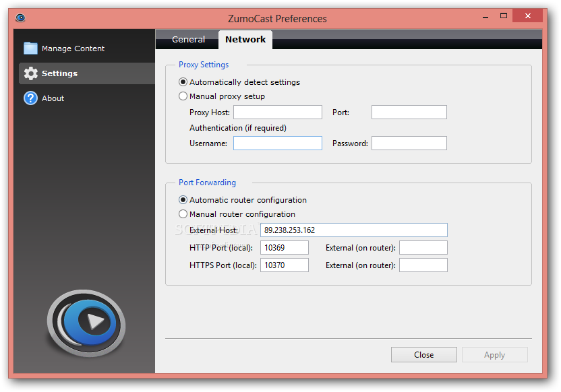Select the Network tab
Viewport: 561px width, 392px height.
245,39
